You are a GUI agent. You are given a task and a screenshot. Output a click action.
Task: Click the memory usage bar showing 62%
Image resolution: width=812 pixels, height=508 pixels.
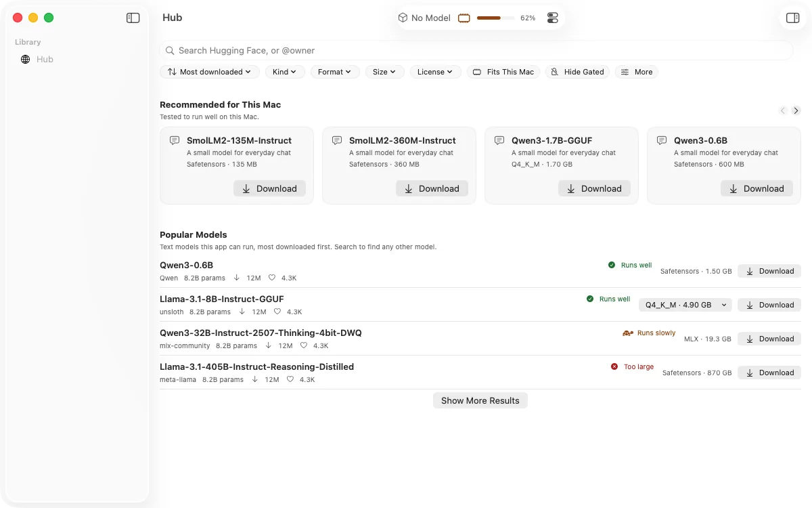pos(495,18)
